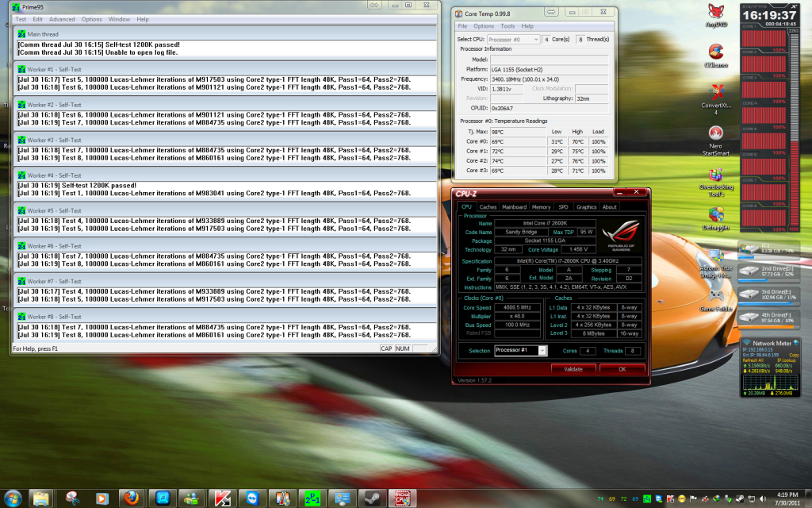Image resolution: width=812 pixels, height=508 pixels.
Task: Open Firefox from the taskbar
Action: [x=132, y=498]
